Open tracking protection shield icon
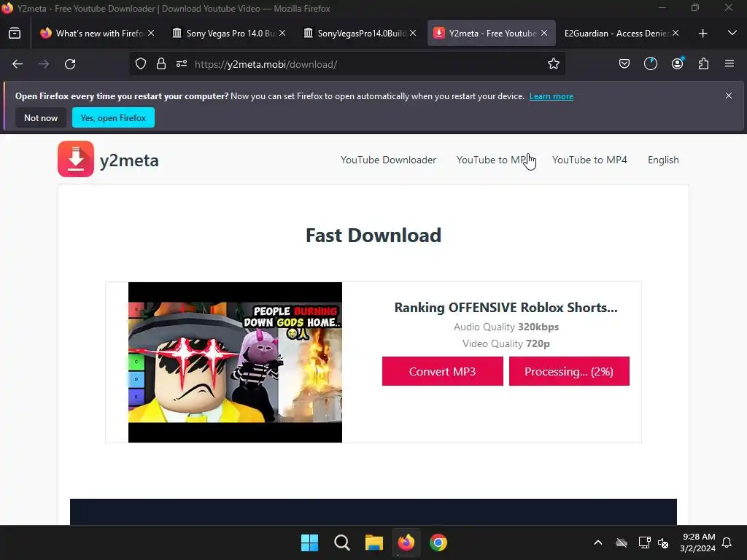747x560 pixels. (141, 64)
